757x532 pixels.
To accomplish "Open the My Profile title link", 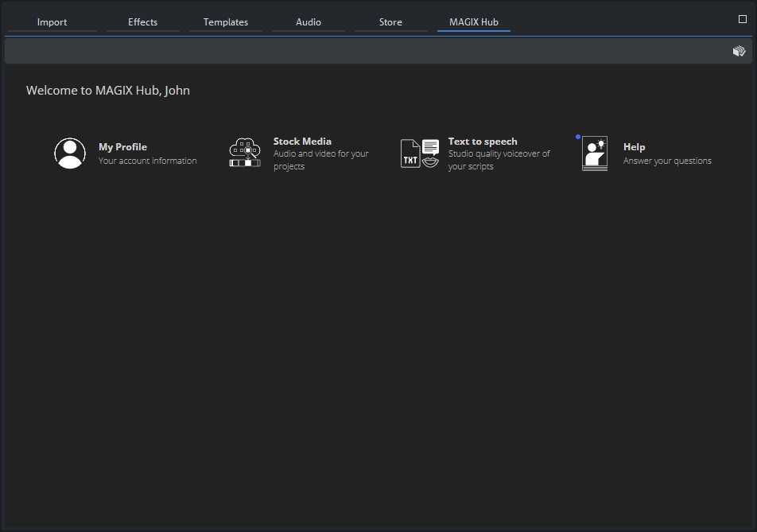I will click(x=122, y=147).
